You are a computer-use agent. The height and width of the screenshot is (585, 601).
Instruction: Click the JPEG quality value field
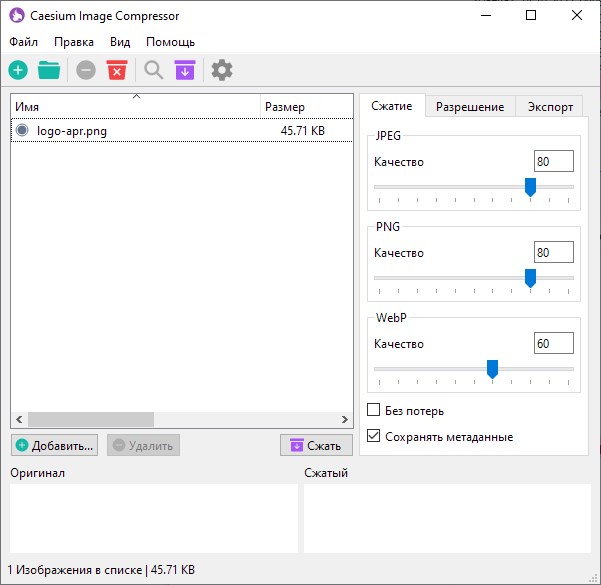pos(553,161)
